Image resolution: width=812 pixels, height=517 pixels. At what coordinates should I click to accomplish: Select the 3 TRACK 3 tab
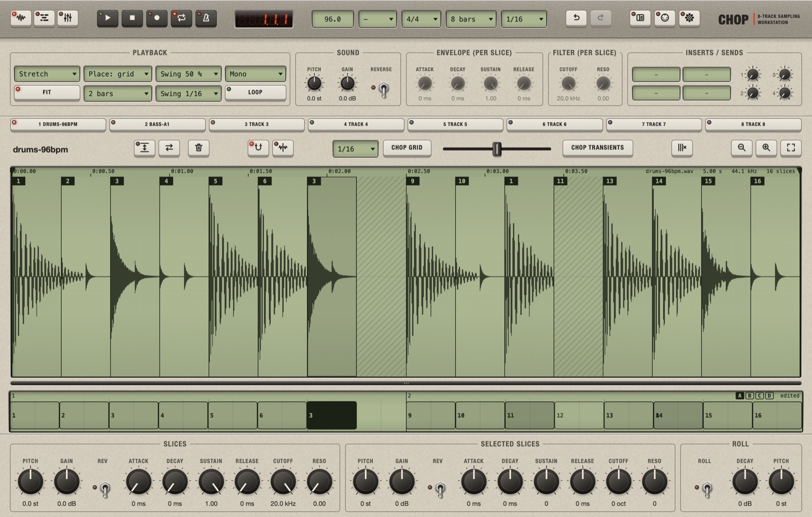coord(257,124)
